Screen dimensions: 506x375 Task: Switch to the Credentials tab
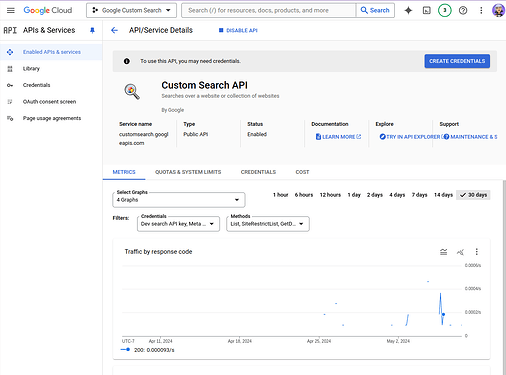[258, 172]
